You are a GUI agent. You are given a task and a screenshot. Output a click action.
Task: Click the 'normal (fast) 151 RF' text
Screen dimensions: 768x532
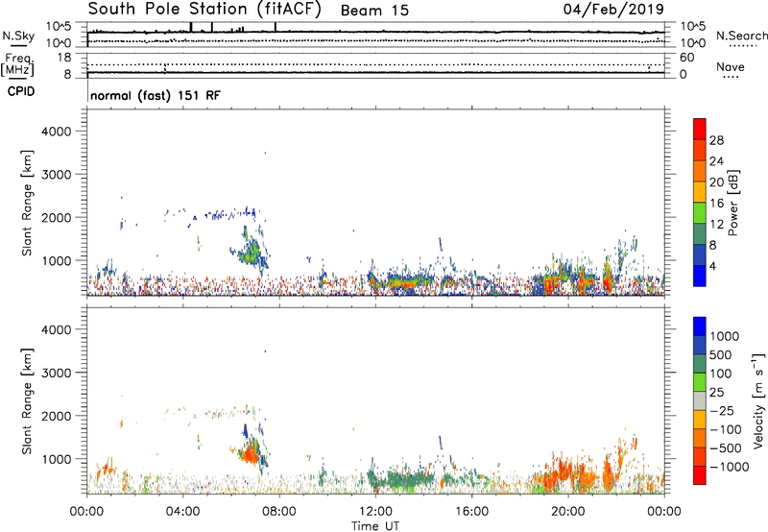[x=156, y=95]
